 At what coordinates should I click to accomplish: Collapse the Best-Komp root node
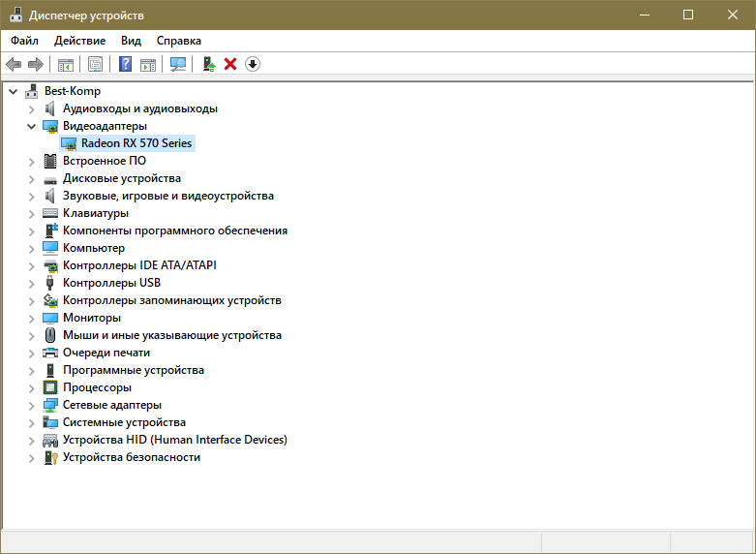click(x=14, y=91)
